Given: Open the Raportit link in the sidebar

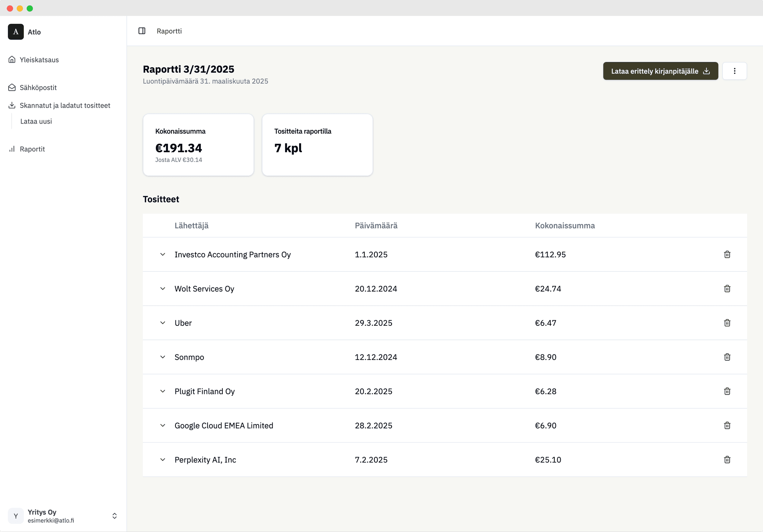Looking at the screenshot, I should pos(32,149).
